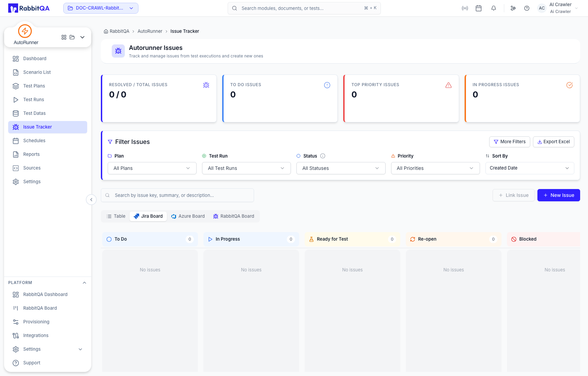Click the Autorunner Issues bug icon
Image resolution: width=588 pixels, height=376 pixels.
(x=118, y=51)
